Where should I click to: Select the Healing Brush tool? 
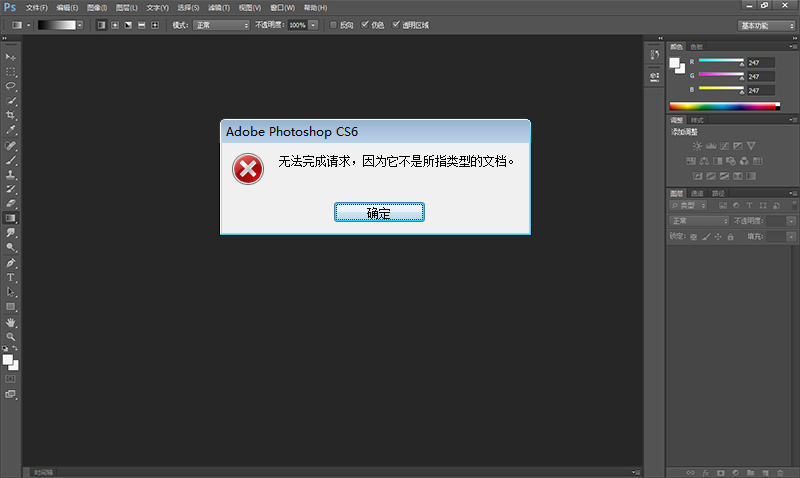coord(10,146)
